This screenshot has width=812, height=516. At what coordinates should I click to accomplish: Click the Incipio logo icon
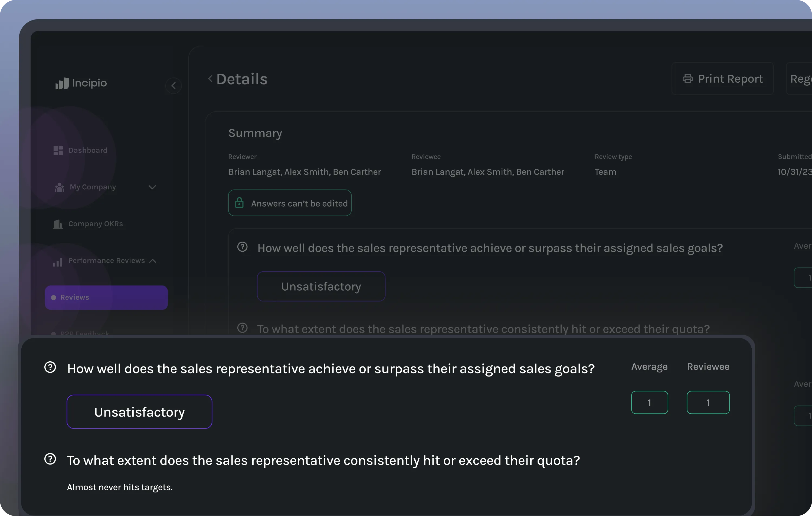point(62,83)
